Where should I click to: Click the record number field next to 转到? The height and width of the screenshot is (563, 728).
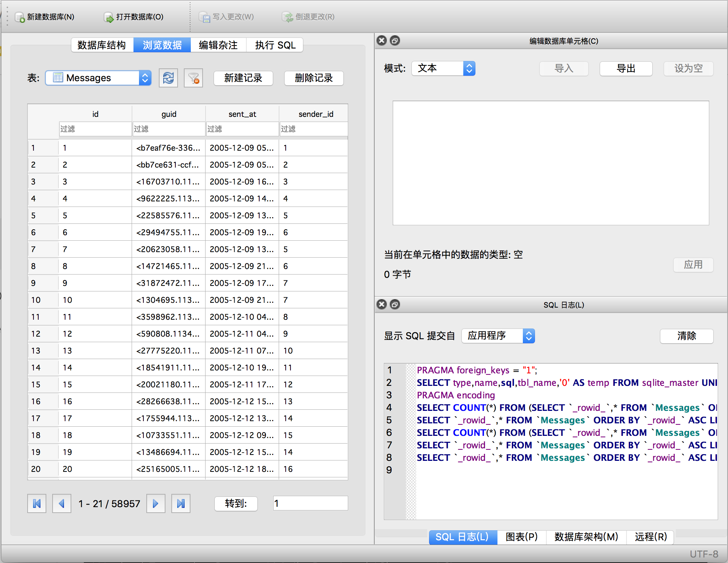pyautogui.click(x=310, y=503)
